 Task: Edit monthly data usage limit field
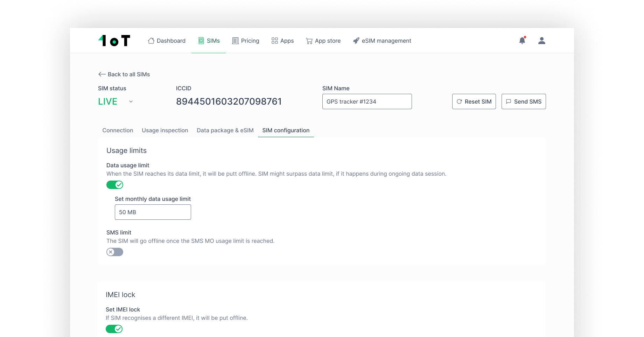pos(153,212)
